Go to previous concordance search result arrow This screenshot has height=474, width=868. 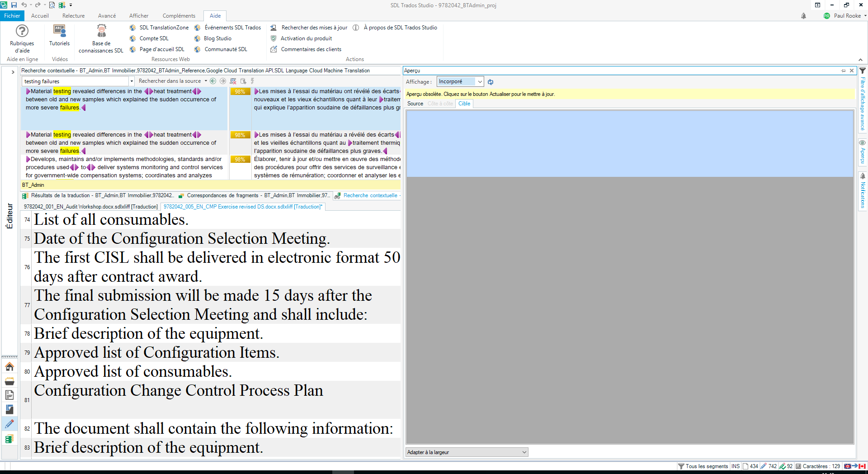(213, 81)
